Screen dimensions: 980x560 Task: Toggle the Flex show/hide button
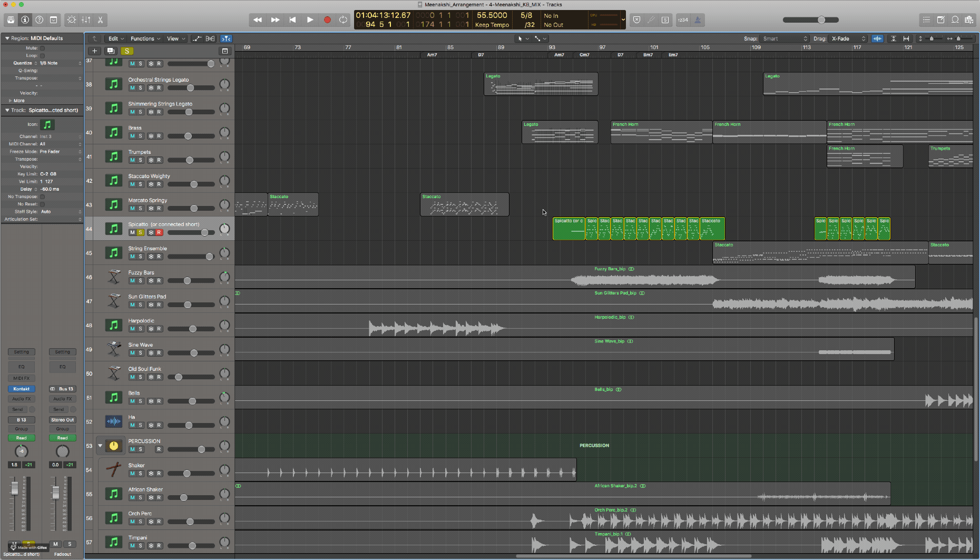point(210,38)
